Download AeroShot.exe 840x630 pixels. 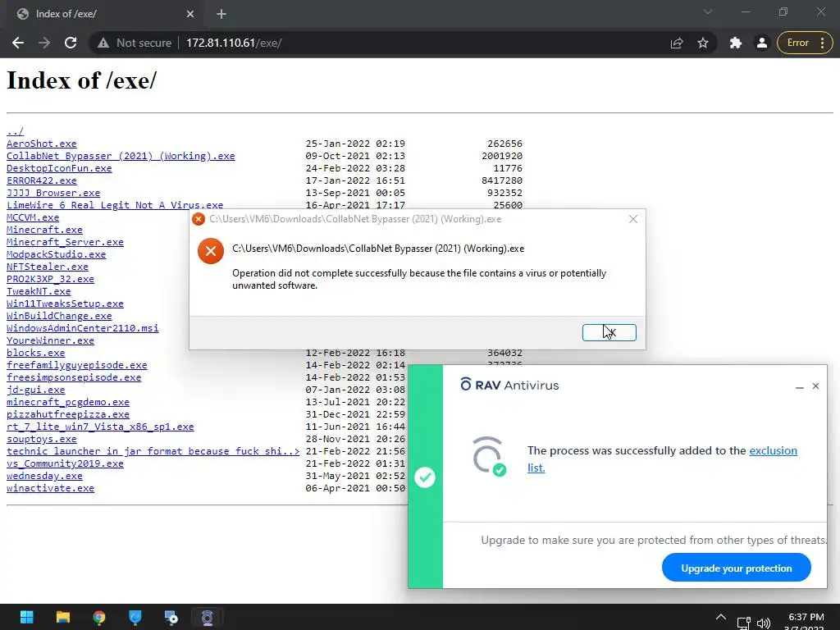pos(42,144)
